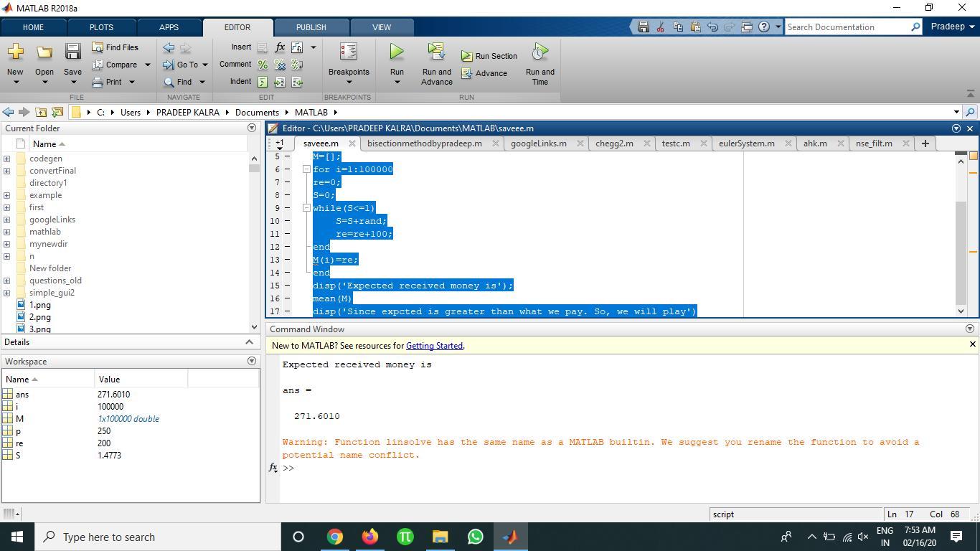Click the Run Section icon

[467, 56]
